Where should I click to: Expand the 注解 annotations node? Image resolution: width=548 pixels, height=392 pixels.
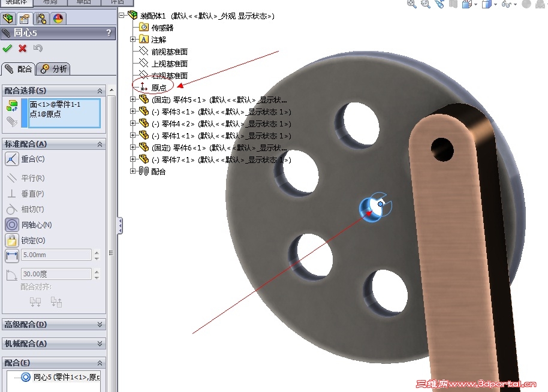point(133,40)
